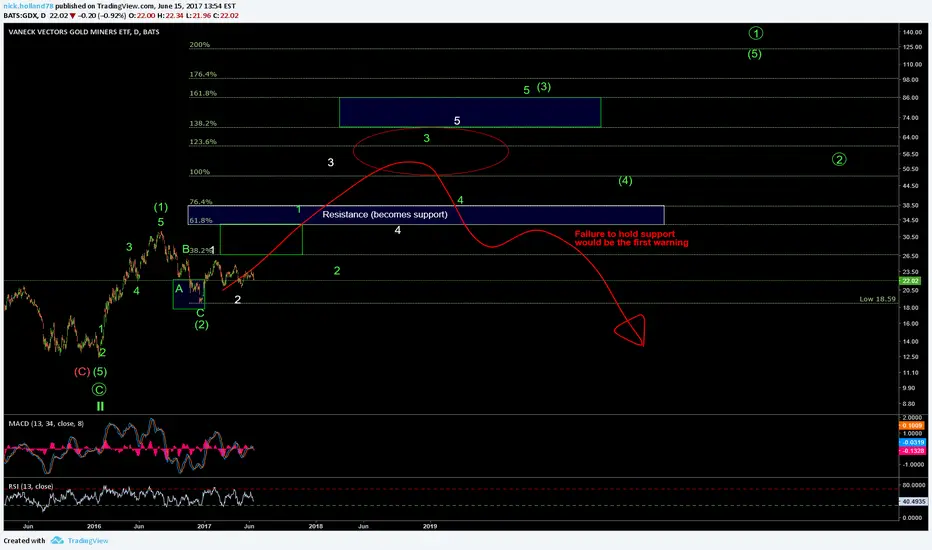Viewport: 932px width, 550px height.
Task: Click the 138.2% Fibonacci level label
Action: [x=203, y=124]
